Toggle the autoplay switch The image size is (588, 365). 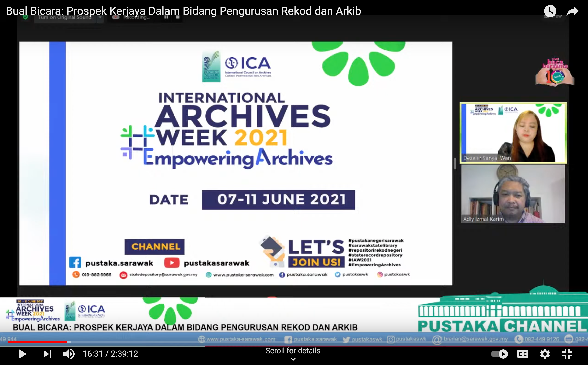pyautogui.click(x=499, y=354)
